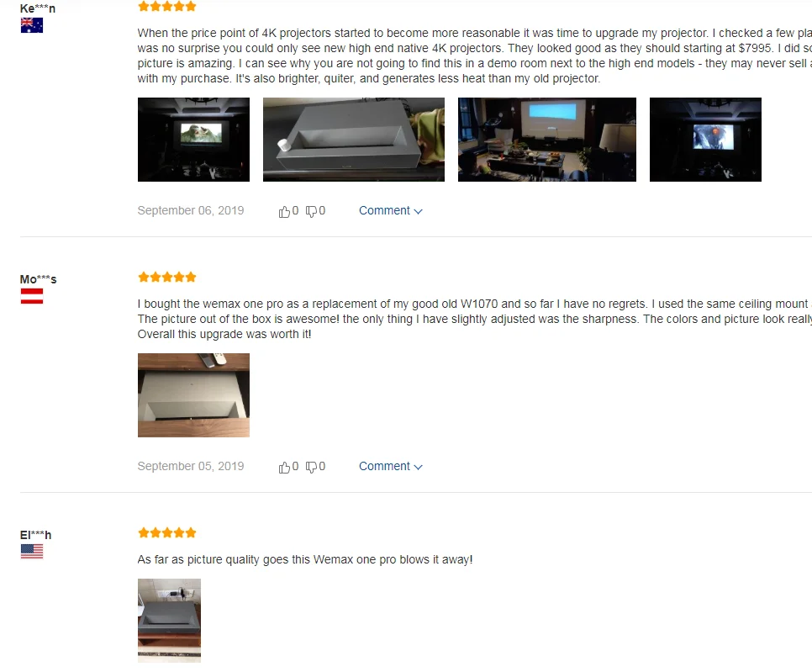Screen dimensions: 812x672
Task: Click the five-star rating on El***h's review
Action: 167,532
